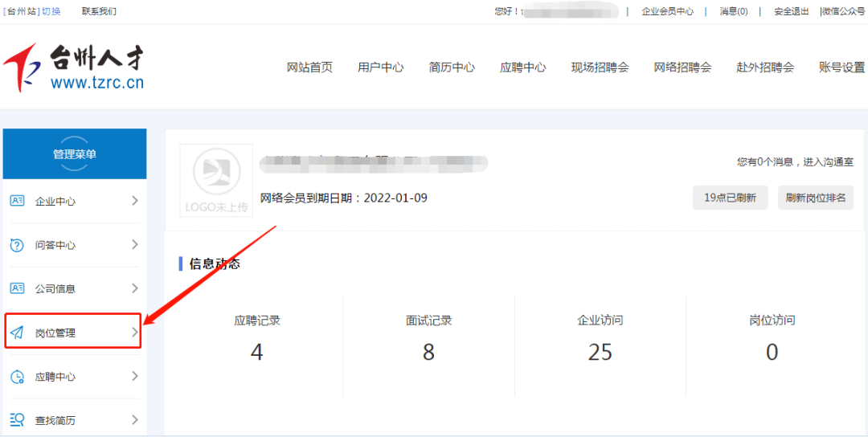This screenshot has height=437, width=868.
Task: Go to 简历中心 navigation item
Action: (451, 68)
